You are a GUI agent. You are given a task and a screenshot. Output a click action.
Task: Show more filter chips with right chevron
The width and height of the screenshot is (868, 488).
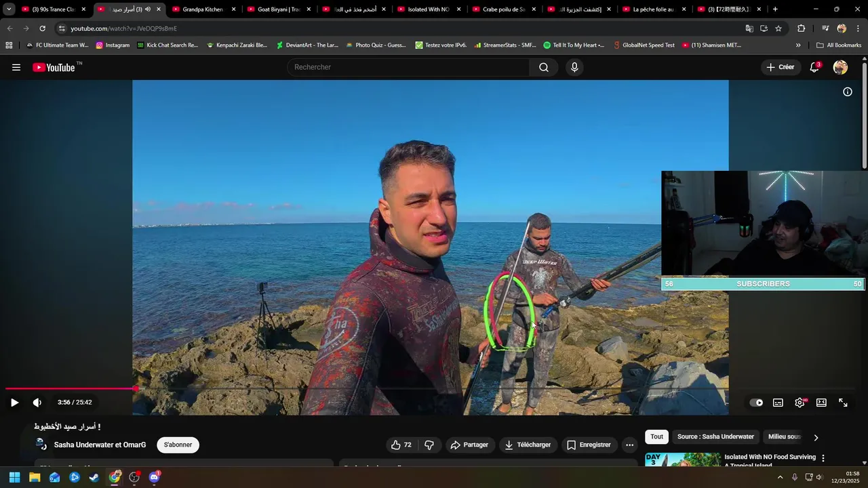(816, 437)
